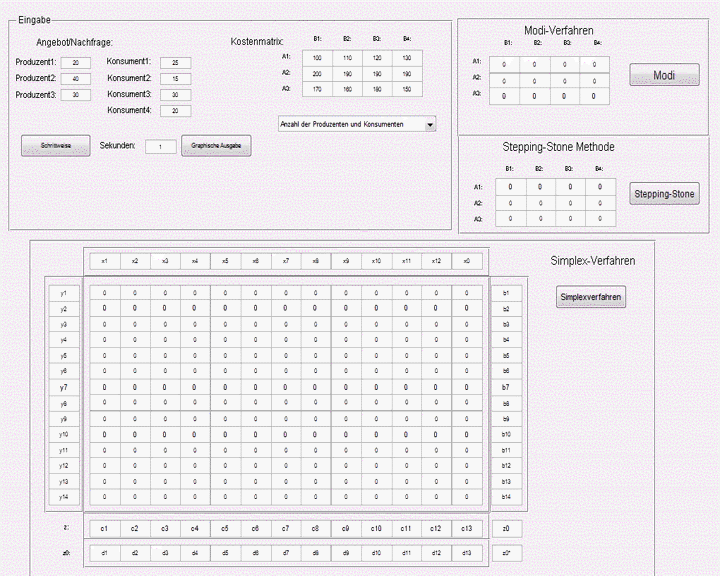720x576 pixels.
Task: Click the x5 column header cell
Action: [x=225, y=261]
